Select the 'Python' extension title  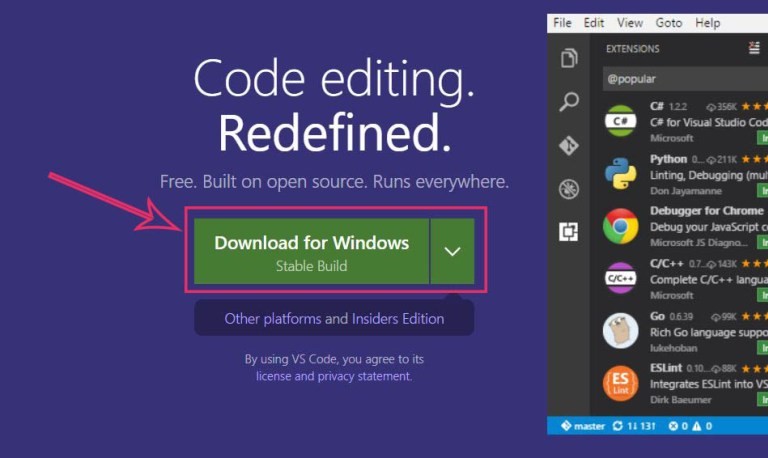pos(668,159)
